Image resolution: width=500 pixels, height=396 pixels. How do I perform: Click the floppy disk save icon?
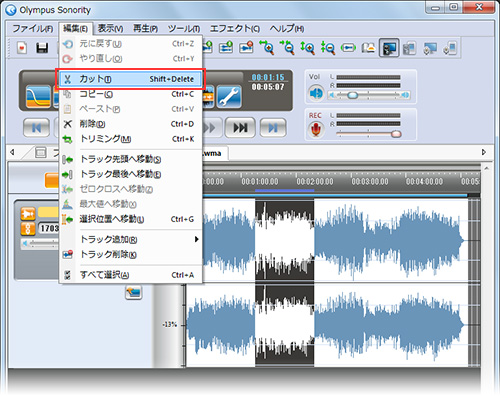click(x=42, y=48)
